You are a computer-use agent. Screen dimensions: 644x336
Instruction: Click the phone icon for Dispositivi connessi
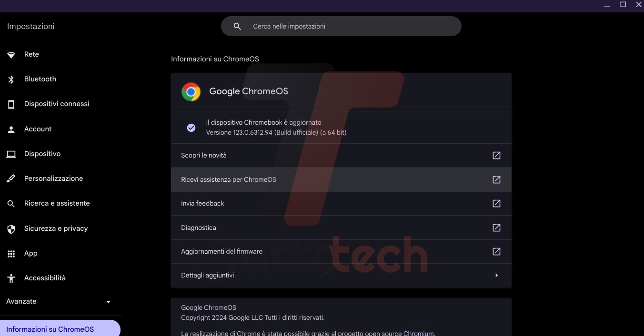pyautogui.click(x=11, y=104)
